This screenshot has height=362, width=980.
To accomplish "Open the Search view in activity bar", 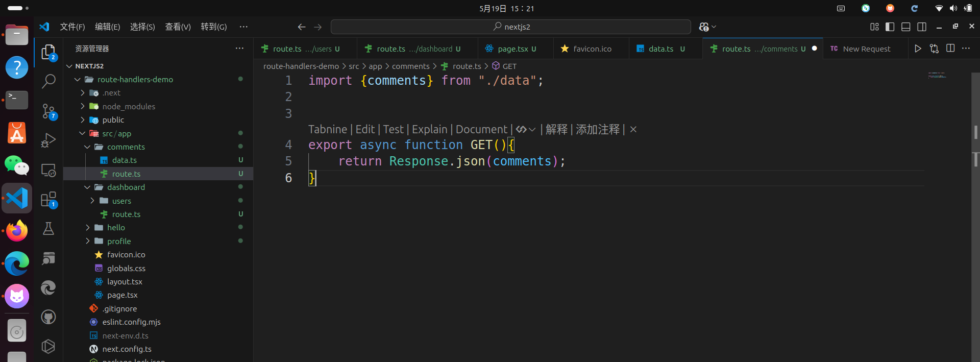I will click(48, 81).
